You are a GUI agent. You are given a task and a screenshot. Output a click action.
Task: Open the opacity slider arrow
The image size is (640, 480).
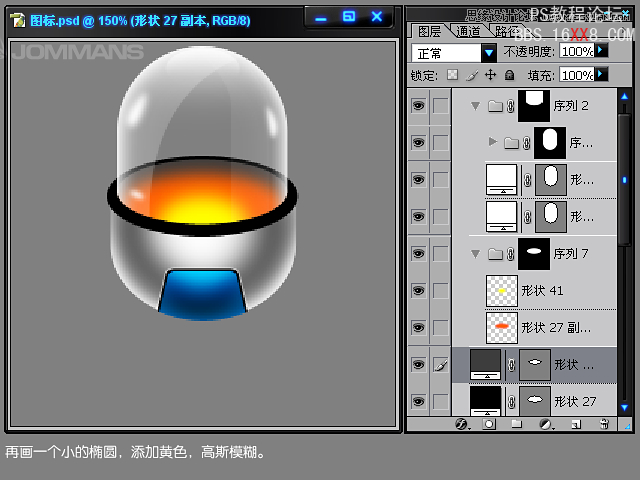pos(600,50)
